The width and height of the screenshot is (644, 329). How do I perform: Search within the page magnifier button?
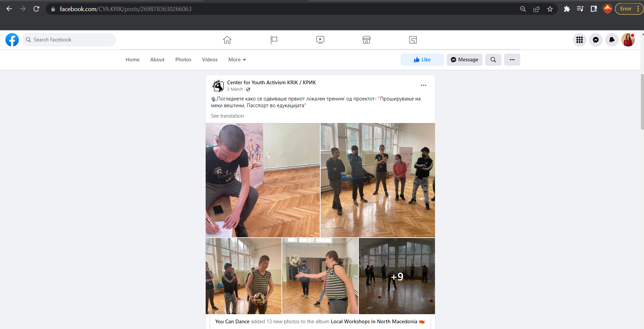tap(493, 60)
